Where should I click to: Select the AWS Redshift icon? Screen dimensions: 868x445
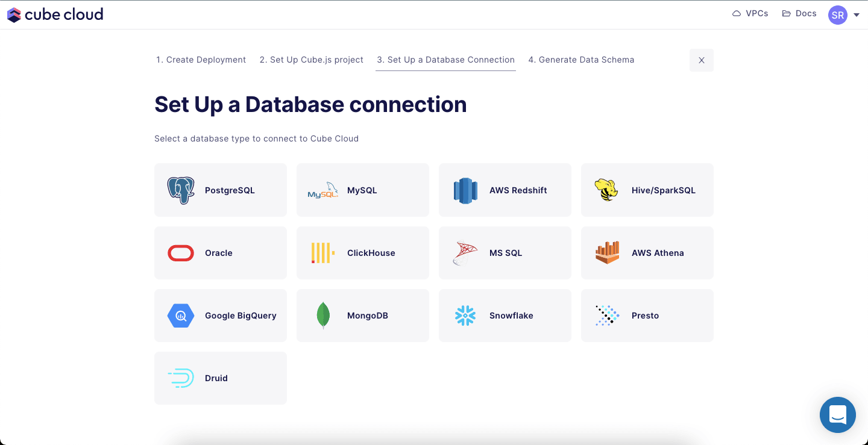point(465,190)
